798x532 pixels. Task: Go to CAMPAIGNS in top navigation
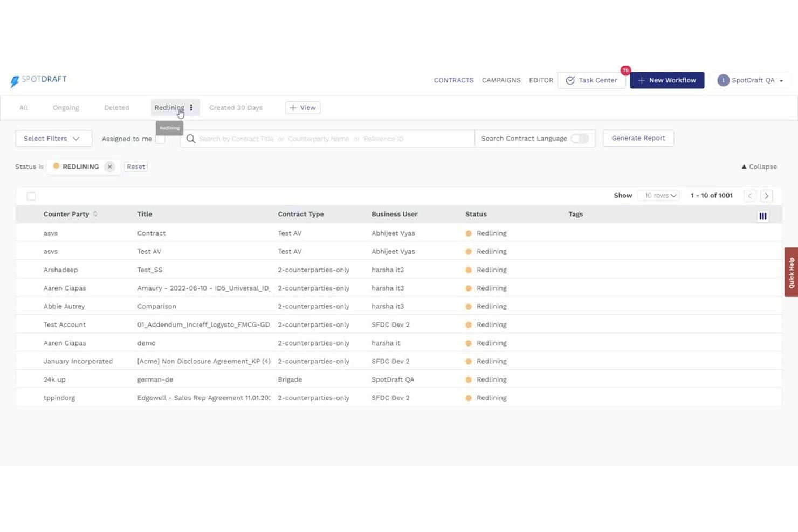pyautogui.click(x=501, y=80)
